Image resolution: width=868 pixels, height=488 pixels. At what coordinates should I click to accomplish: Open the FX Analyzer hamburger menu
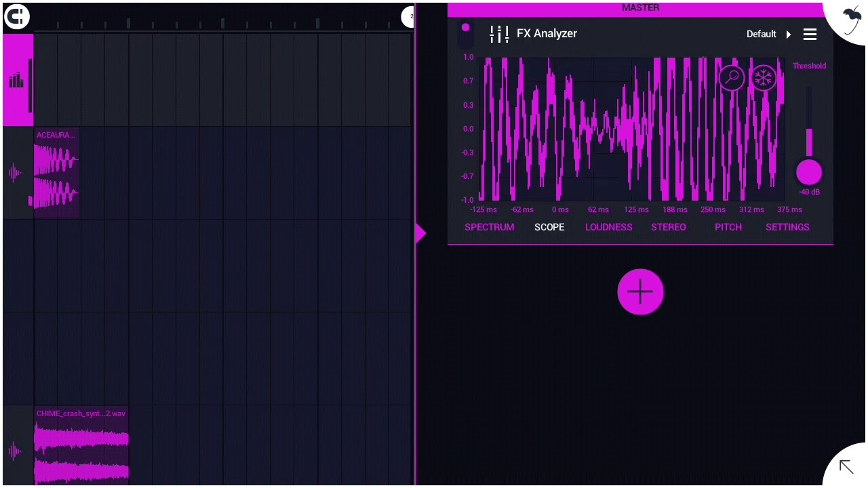tap(810, 35)
